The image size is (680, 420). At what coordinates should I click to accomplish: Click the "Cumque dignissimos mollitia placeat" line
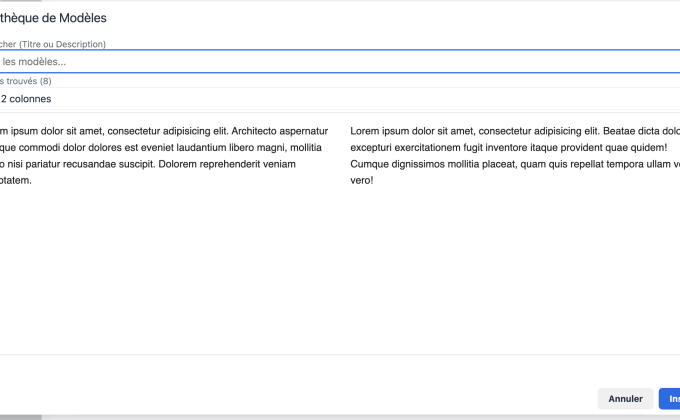pyautogui.click(x=440, y=164)
